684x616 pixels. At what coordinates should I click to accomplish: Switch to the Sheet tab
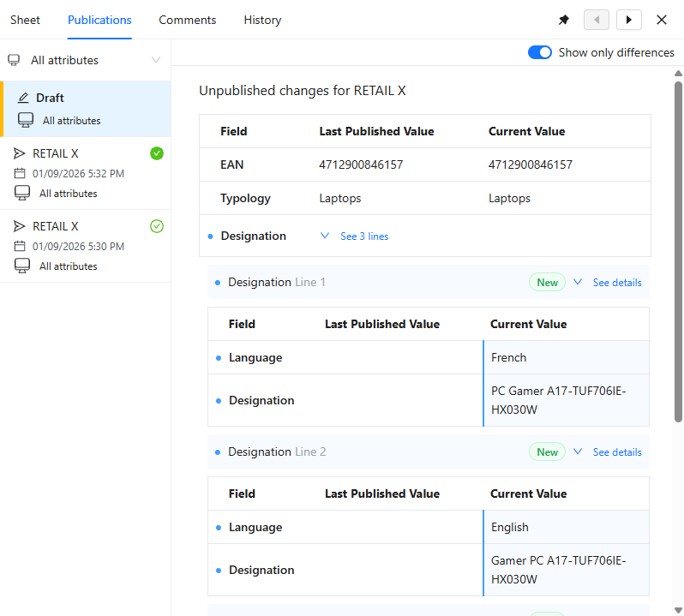click(x=25, y=20)
